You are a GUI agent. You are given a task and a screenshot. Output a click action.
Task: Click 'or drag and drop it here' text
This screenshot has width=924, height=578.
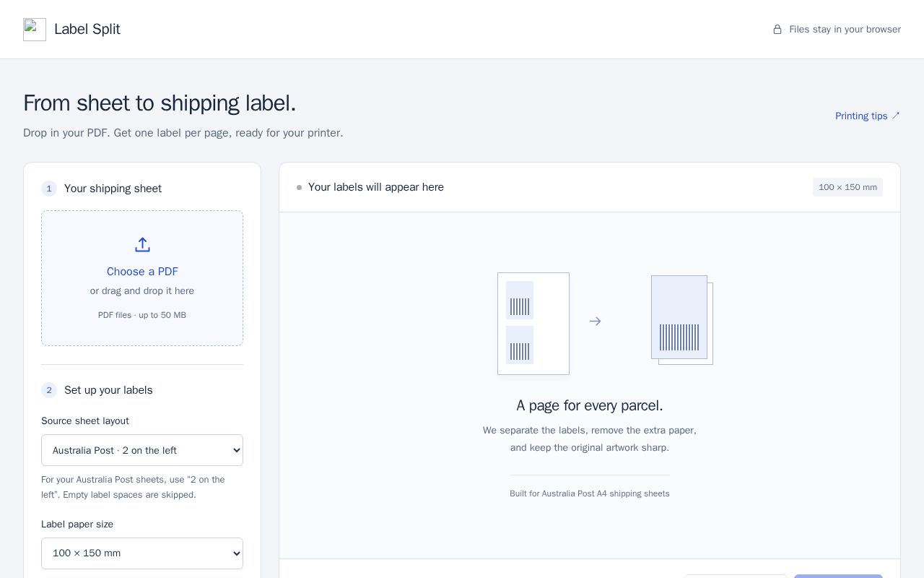142,291
